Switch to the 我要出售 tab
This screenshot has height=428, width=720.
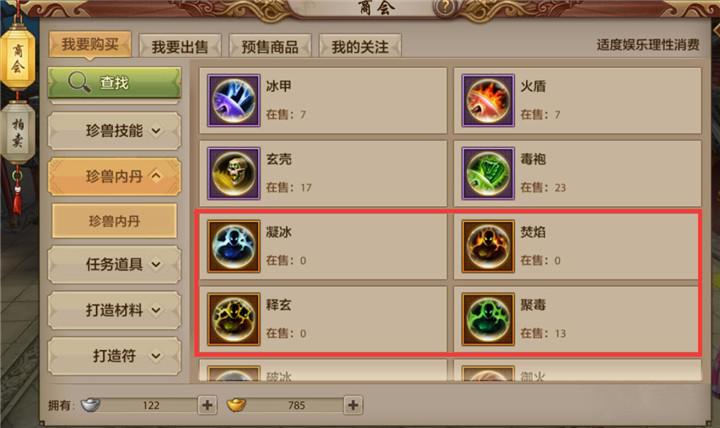tap(180, 46)
